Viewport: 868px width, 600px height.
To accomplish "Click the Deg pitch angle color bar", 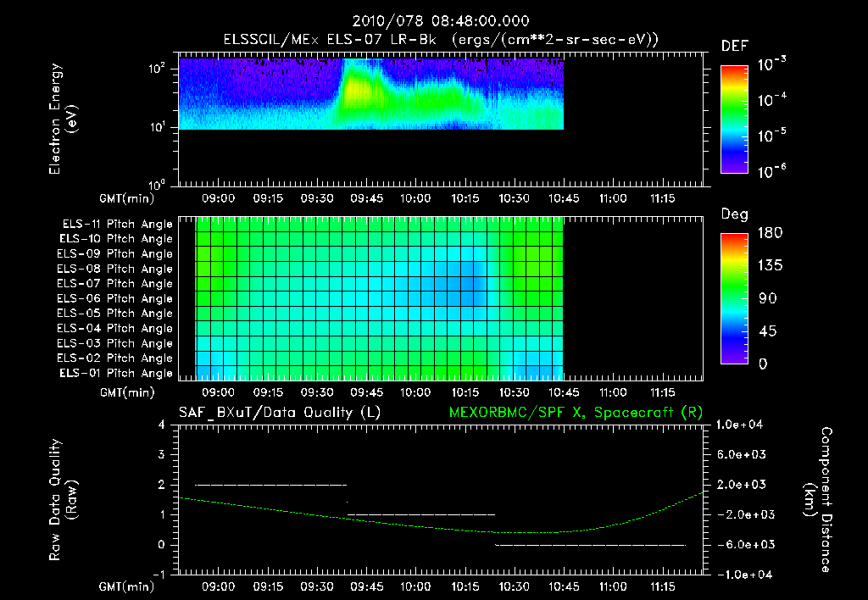I will [x=735, y=298].
